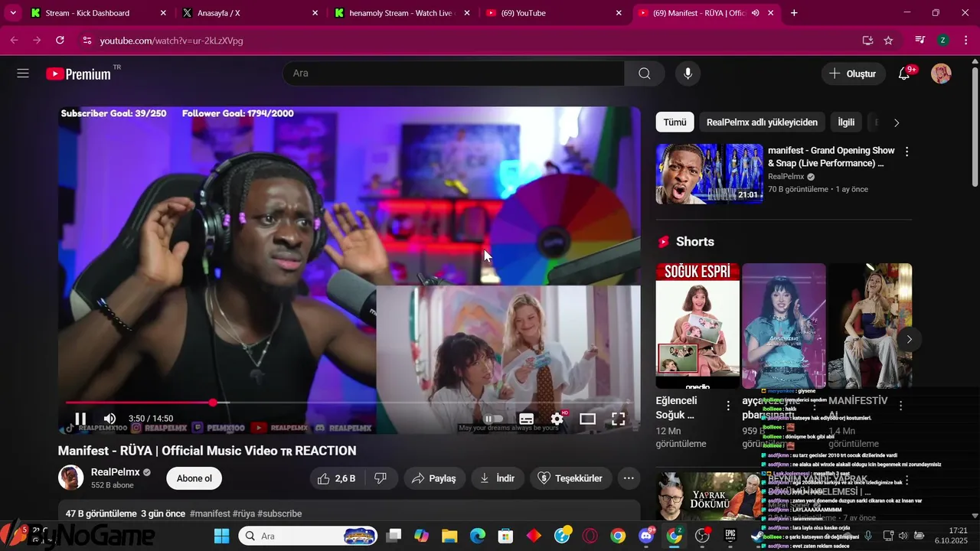Open File Explorer from the taskbar

(449, 536)
